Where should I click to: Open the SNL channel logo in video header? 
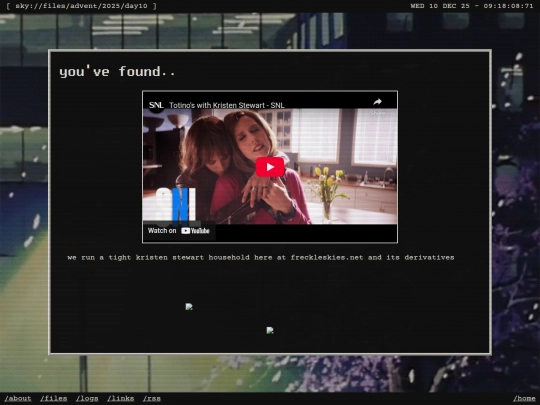coord(156,105)
